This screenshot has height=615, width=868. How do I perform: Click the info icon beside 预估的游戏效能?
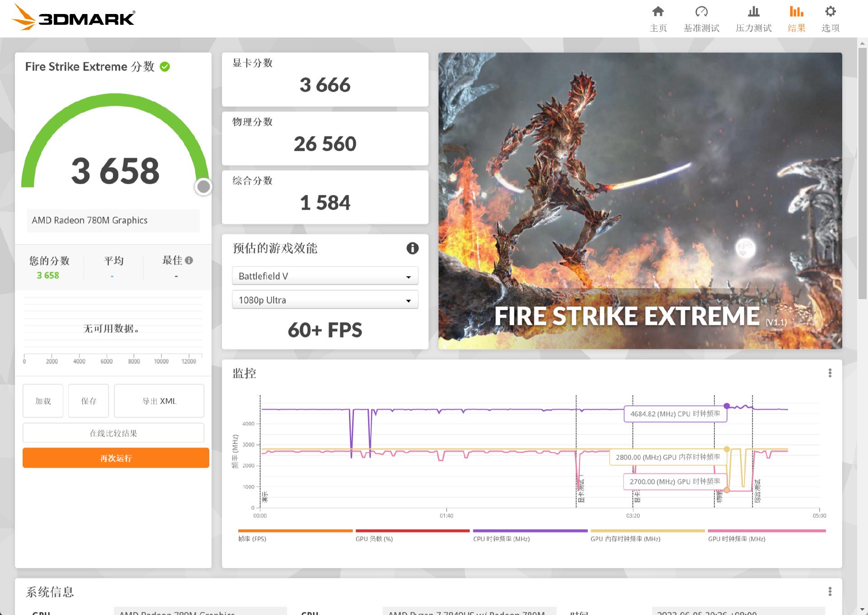pyautogui.click(x=412, y=248)
